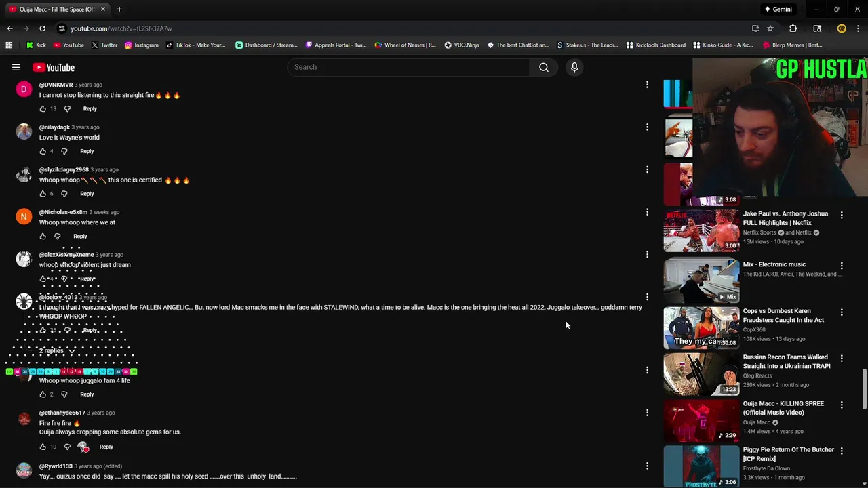
Task: Open options menu for @slyzikdaguy2968 comment
Action: [647, 169]
